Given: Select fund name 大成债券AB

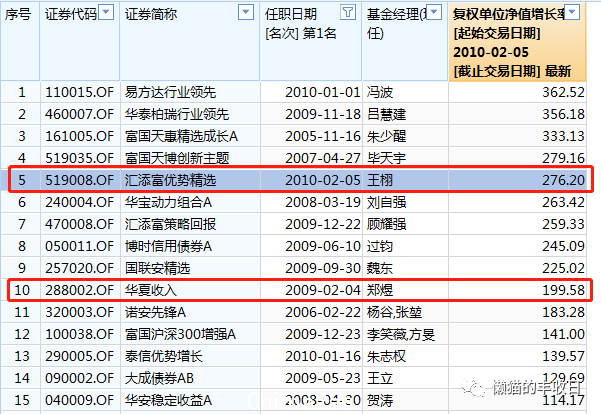Looking at the screenshot, I should point(159,378).
